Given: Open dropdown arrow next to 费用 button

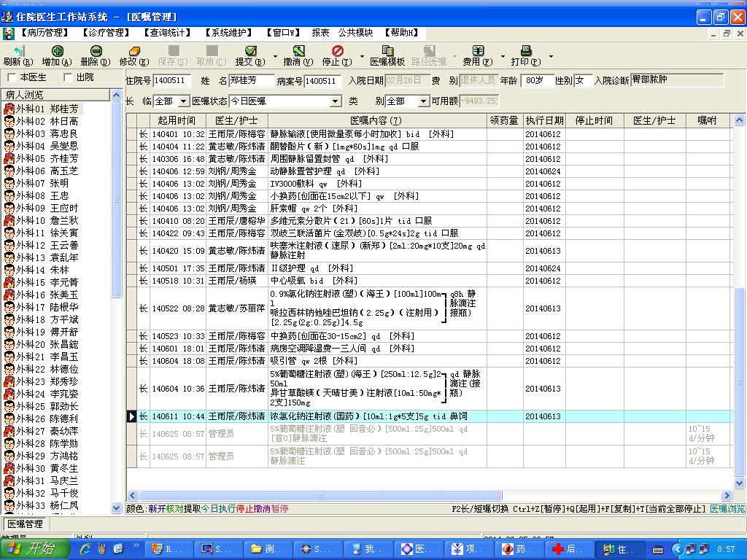Looking at the screenshot, I should [x=503, y=56].
